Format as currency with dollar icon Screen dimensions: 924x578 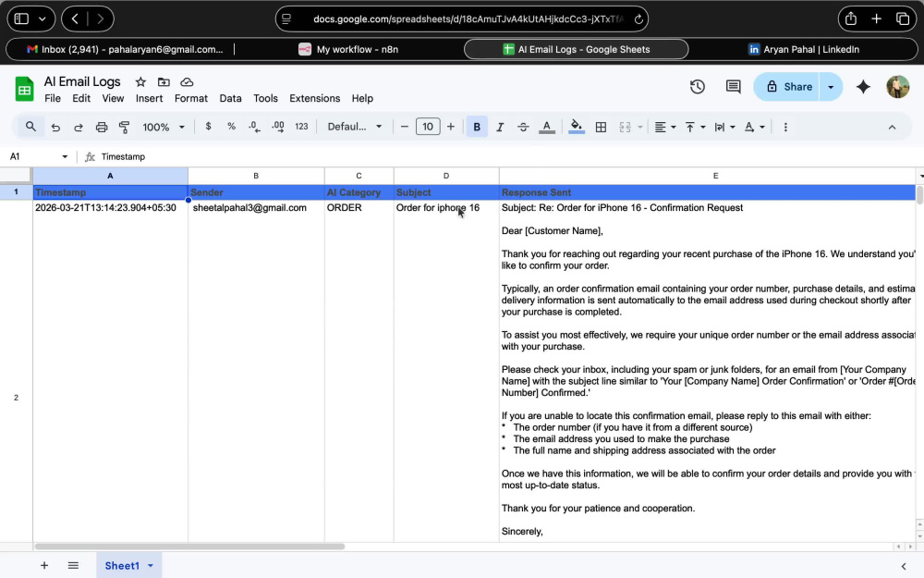208,126
